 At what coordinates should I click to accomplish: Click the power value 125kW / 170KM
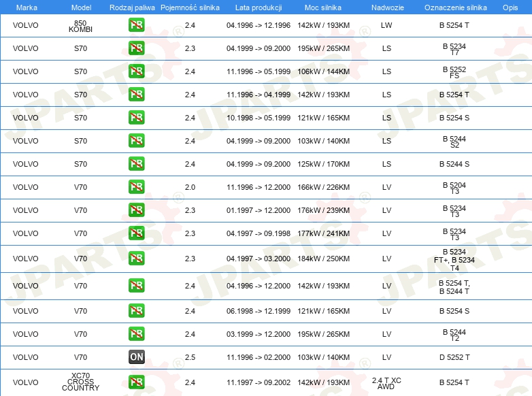point(323,164)
